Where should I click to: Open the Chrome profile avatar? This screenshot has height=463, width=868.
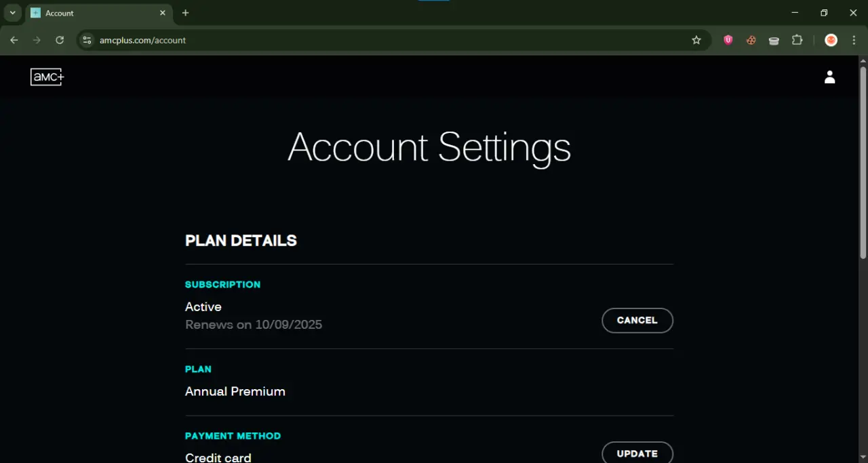tap(831, 41)
